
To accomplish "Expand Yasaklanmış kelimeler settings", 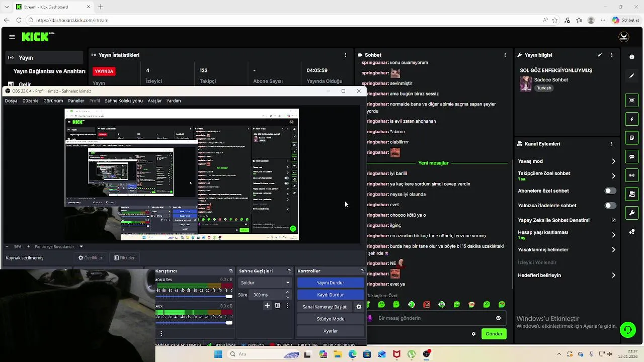I will point(613,250).
